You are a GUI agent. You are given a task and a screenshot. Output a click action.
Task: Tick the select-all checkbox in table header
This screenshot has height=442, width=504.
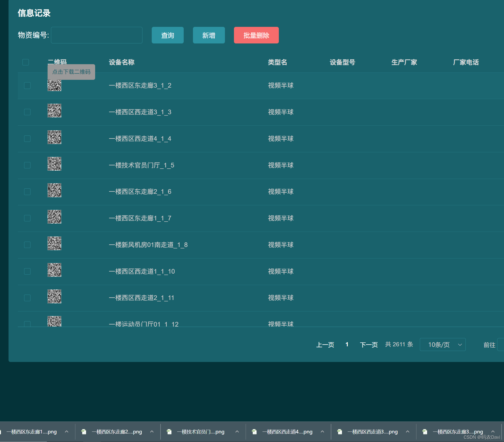[x=26, y=62]
